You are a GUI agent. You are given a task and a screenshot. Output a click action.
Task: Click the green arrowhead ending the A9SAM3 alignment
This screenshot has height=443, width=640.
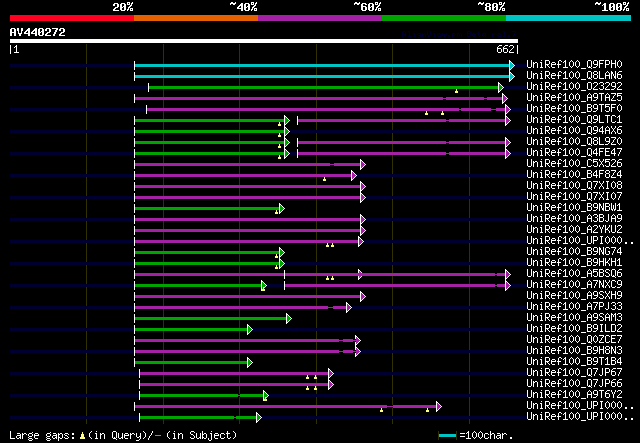(289, 318)
